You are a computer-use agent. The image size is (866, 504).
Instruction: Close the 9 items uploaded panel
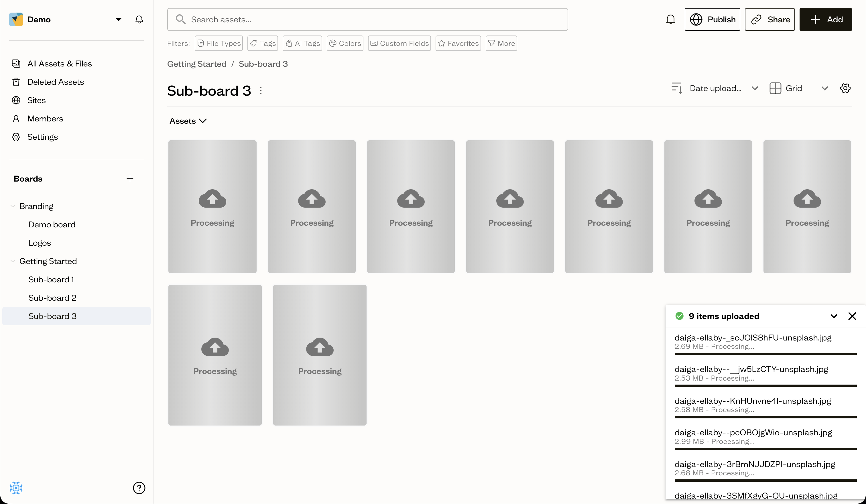pos(852,316)
